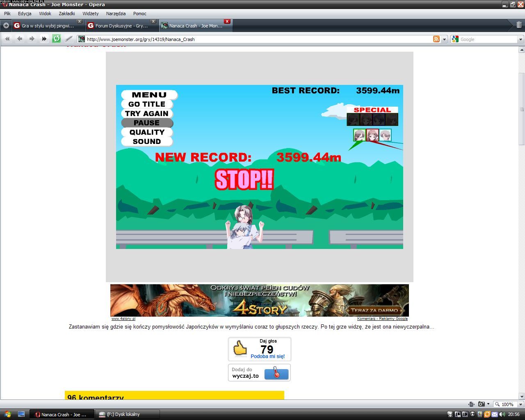Toggle SOUND in the game menu
This screenshot has height=420, width=525.
[147, 142]
